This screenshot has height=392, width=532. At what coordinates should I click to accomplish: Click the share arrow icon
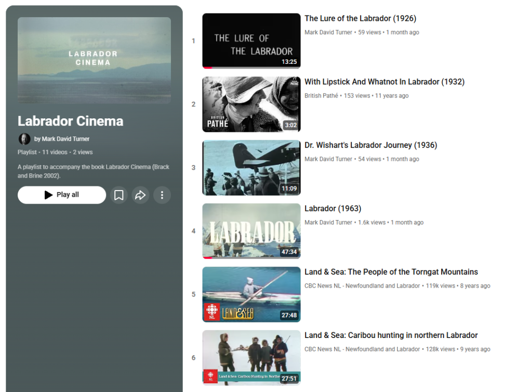[140, 195]
